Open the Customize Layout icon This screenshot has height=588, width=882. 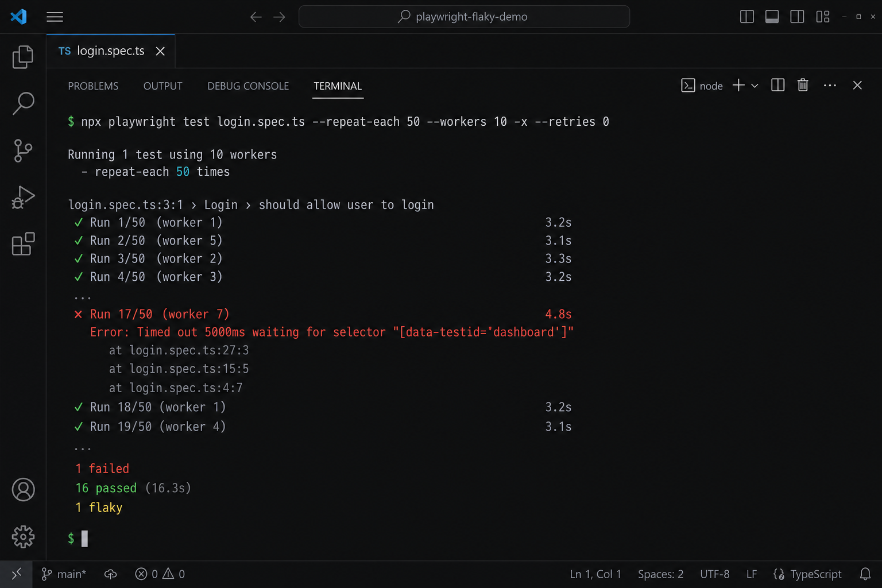(x=823, y=17)
